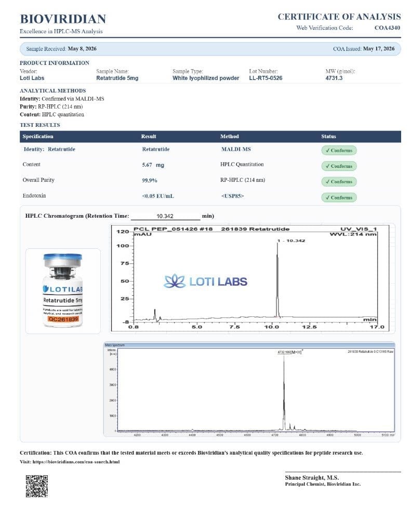Click the 'Identity: Confirmed via MALDI-MS' line
The height and width of the screenshot is (532, 411).
pos(62,99)
